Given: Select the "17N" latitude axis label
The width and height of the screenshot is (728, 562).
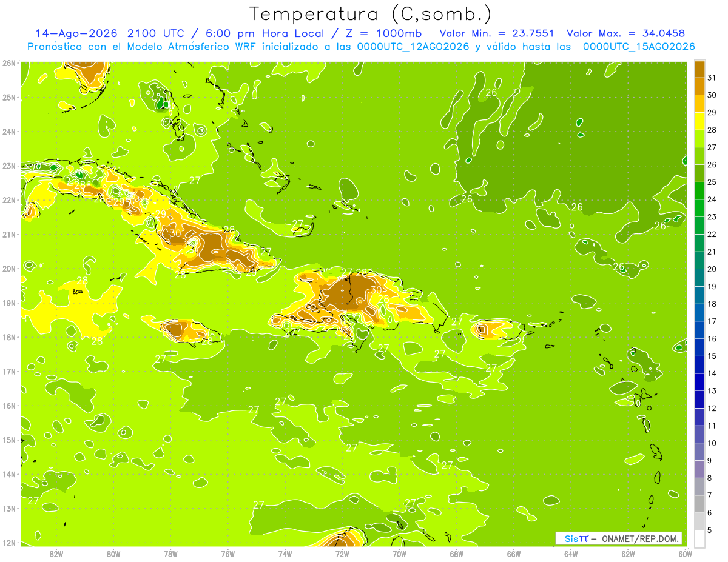Looking at the screenshot, I should click(8, 372).
